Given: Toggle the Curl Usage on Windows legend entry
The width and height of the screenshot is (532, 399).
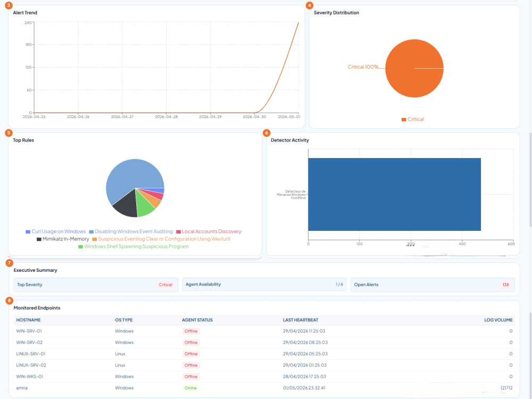Looking at the screenshot, I should point(56,231).
